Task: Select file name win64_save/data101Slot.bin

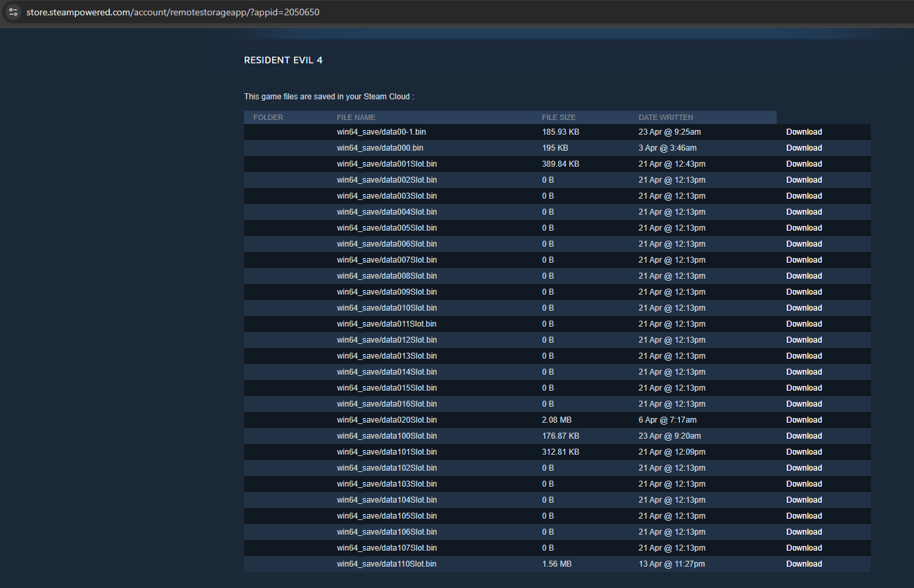Action: click(x=387, y=452)
